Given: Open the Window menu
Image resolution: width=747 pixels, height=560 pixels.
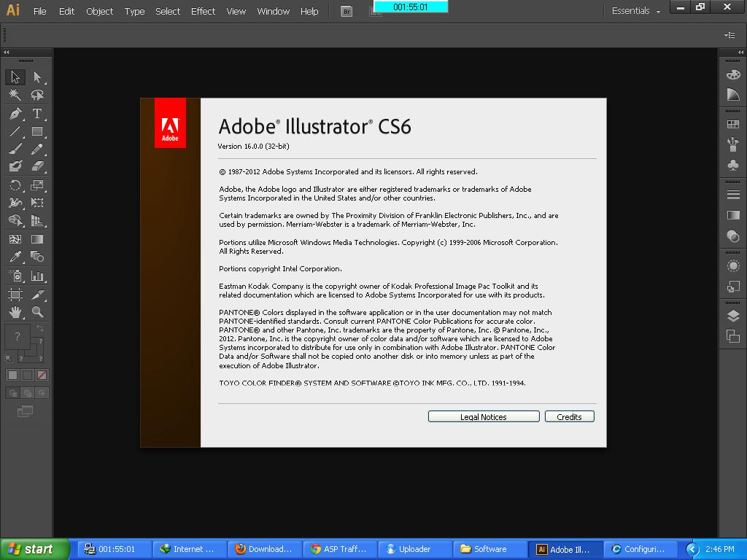Looking at the screenshot, I should (273, 11).
